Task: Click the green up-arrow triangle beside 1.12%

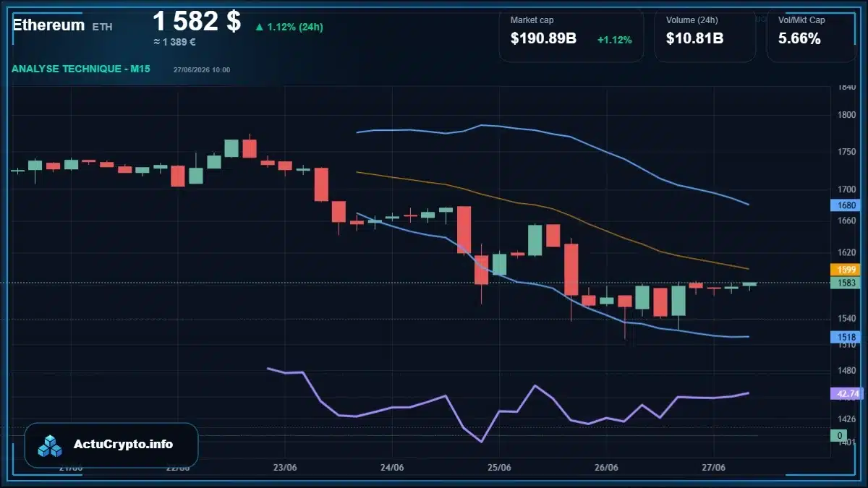Action: point(259,27)
